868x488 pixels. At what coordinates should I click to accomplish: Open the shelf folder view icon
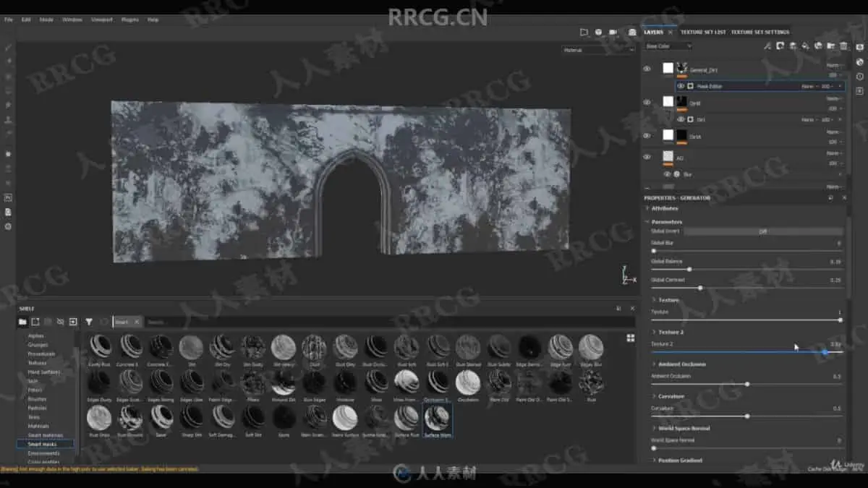point(22,322)
